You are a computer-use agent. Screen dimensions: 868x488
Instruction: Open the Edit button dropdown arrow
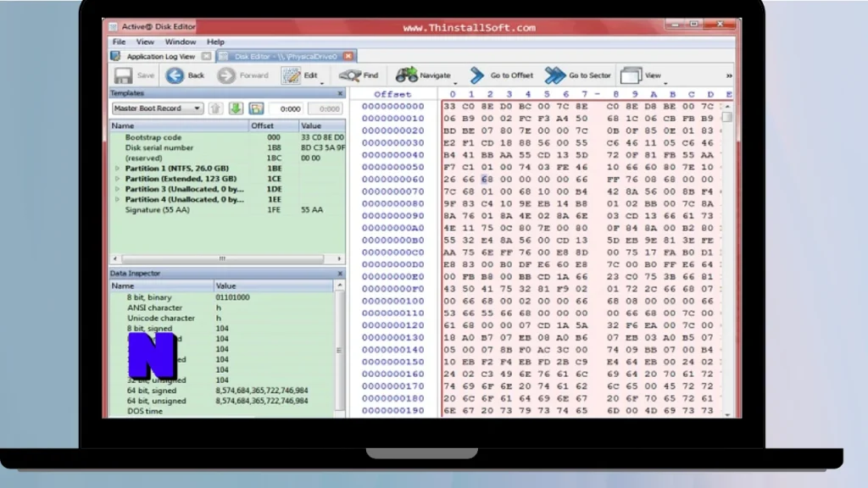(321, 83)
